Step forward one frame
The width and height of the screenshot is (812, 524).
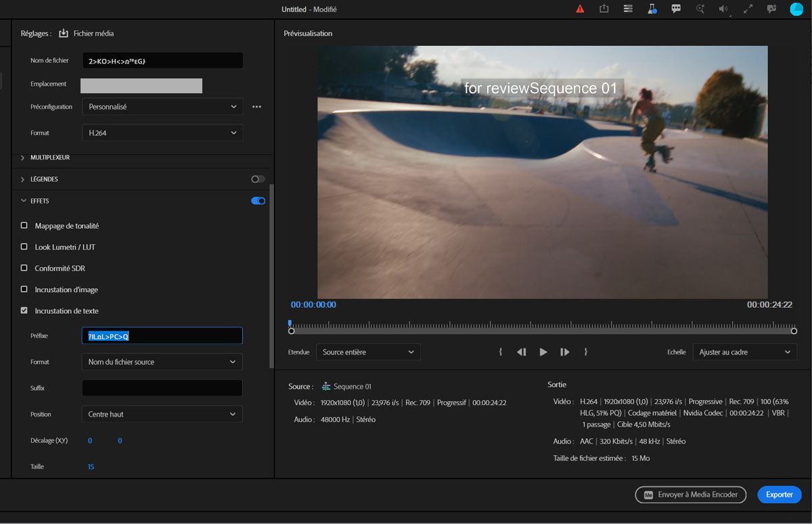pyautogui.click(x=564, y=352)
